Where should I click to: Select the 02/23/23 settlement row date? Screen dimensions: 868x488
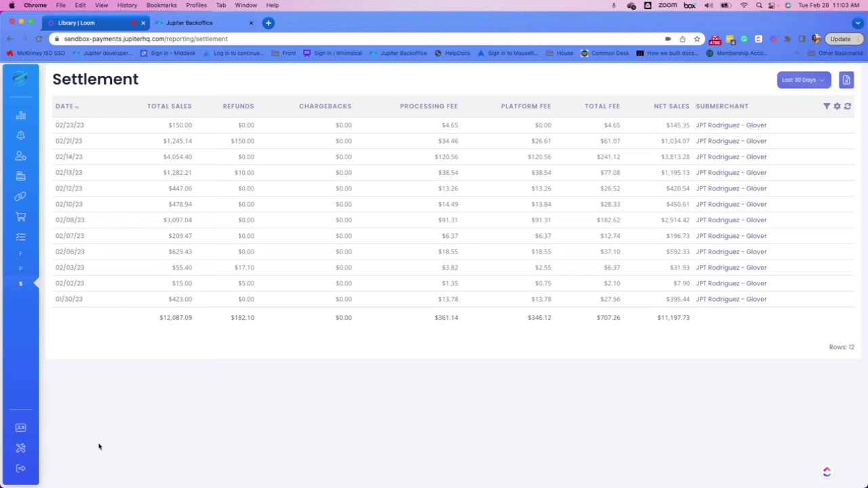coord(70,125)
